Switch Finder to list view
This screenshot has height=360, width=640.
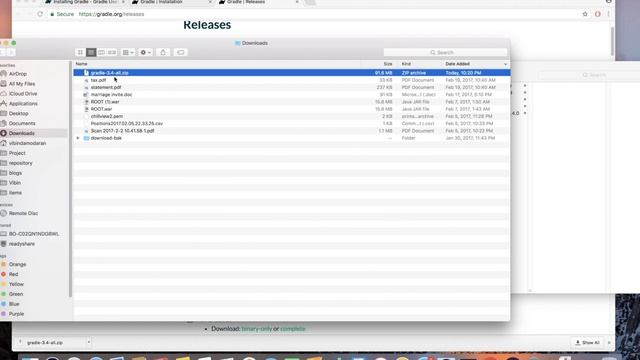tap(91, 52)
